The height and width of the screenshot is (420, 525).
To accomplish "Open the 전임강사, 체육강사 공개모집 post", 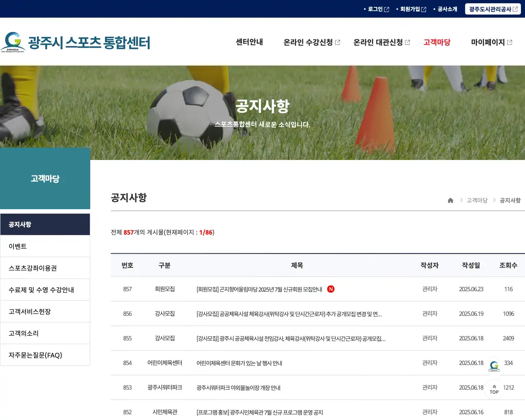I will (x=291, y=338).
